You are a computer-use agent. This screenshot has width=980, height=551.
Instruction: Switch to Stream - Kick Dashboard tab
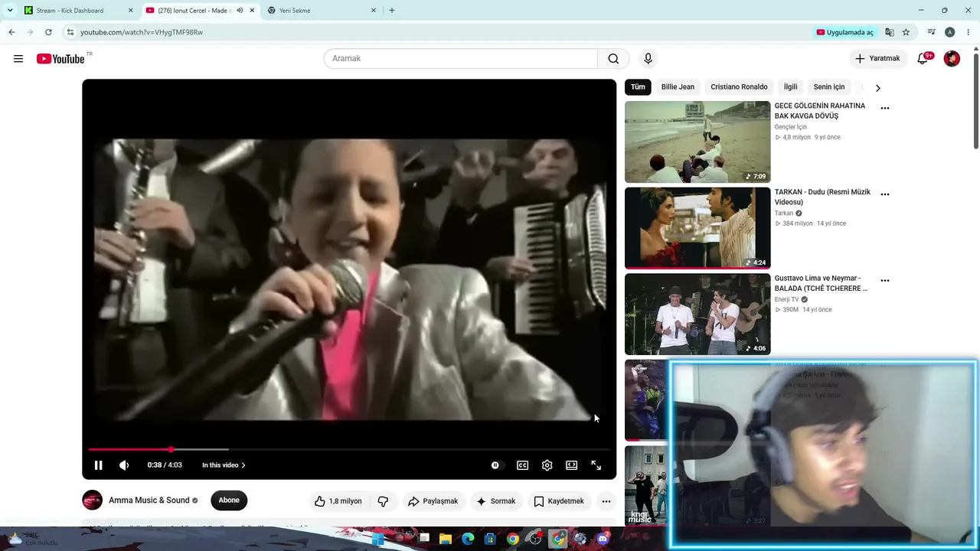[x=78, y=11]
